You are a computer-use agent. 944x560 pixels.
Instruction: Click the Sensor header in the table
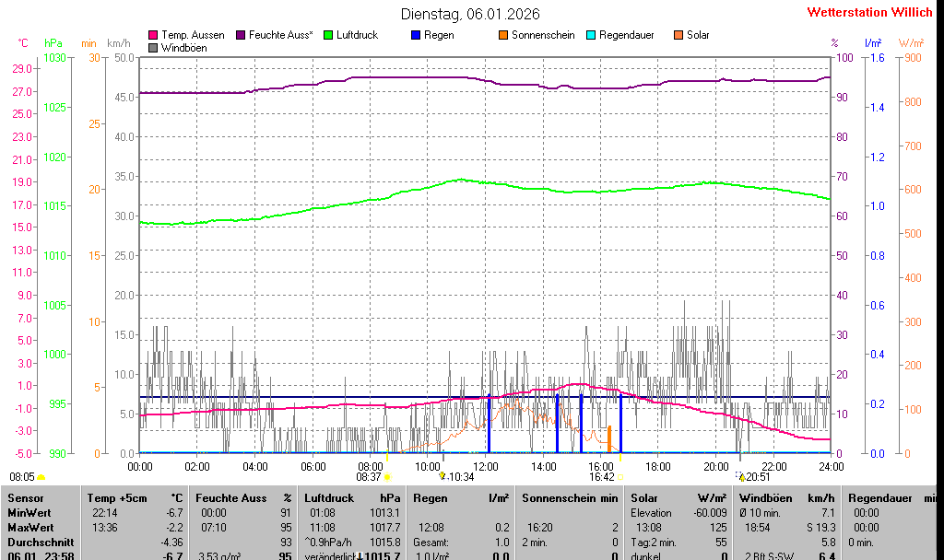click(26, 498)
